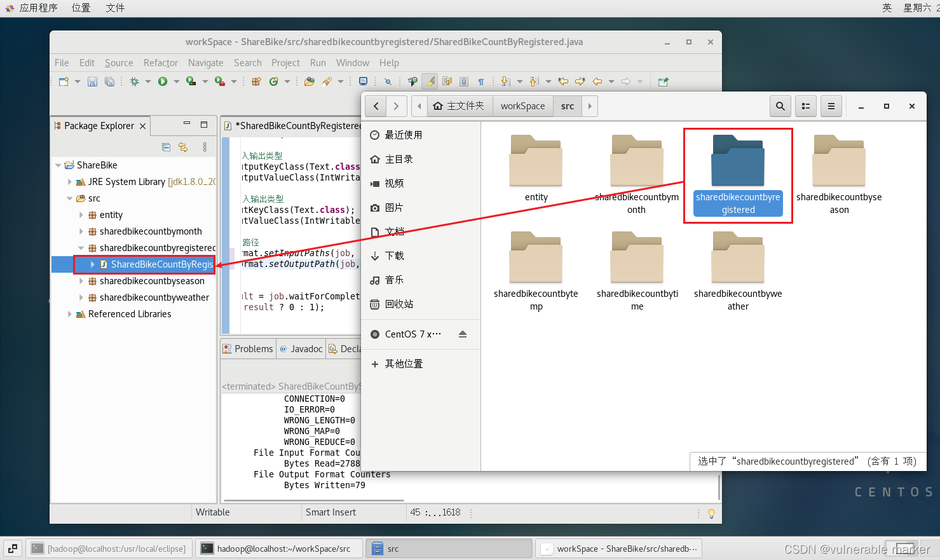Select the sharedbikecountbyseason folder icon
This screenshot has height=560, width=940.
point(839,161)
